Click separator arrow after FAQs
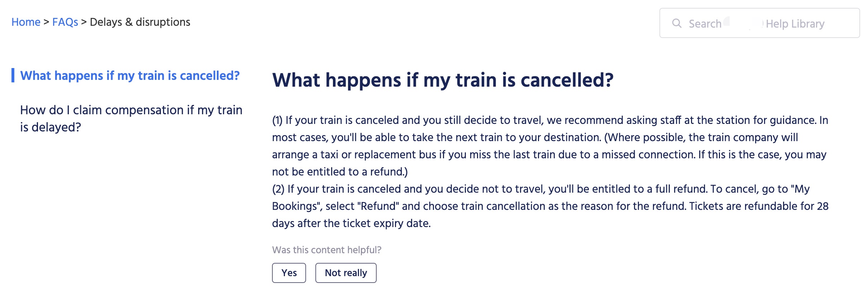 [84, 22]
